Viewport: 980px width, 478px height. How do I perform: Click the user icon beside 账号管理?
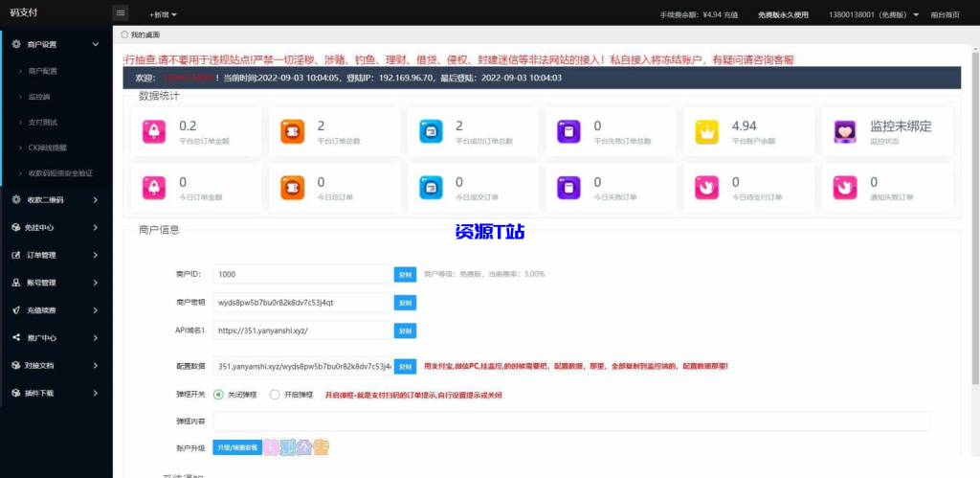pyautogui.click(x=17, y=283)
